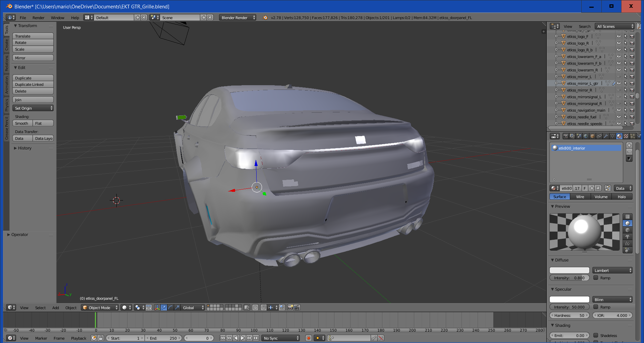This screenshot has height=343, width=644.
Task: Open the World properties globe icon
Action: point(586,136)
